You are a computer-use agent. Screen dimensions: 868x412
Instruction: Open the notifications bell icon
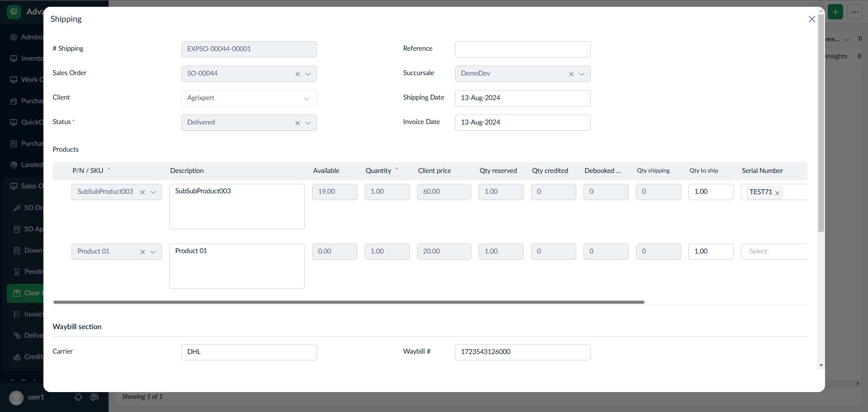click(x=78, y=397)
